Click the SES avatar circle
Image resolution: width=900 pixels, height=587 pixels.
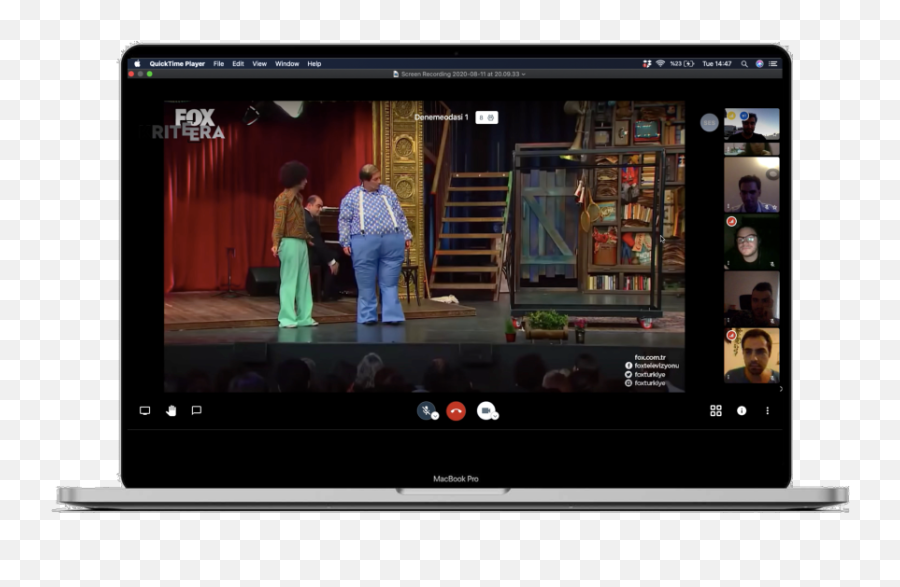pyautogui.click(x=709, y=123)
